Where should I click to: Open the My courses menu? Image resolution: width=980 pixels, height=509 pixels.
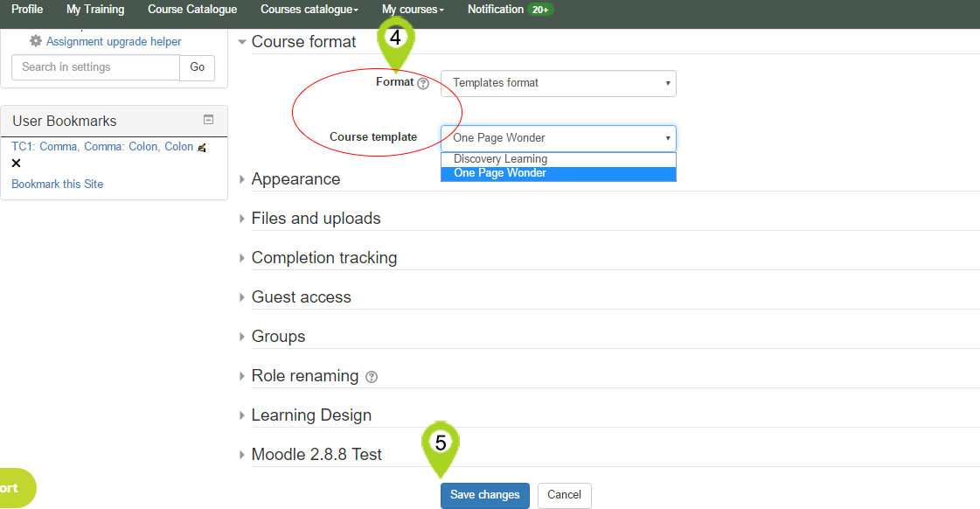click(413, 10)
